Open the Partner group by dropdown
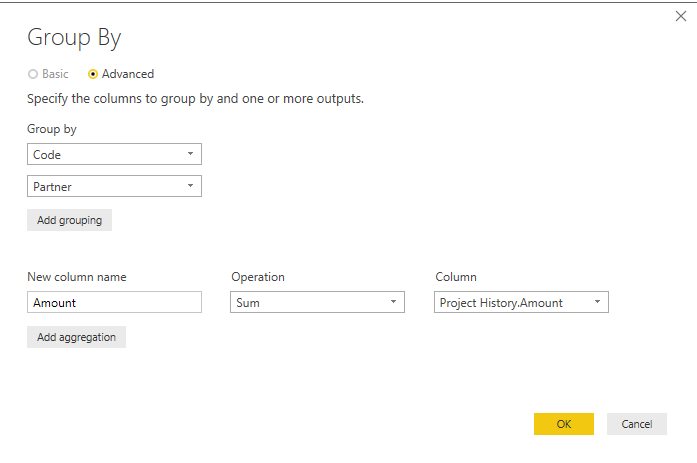Screen dimensions: 697x463 [x=114, y=186]
